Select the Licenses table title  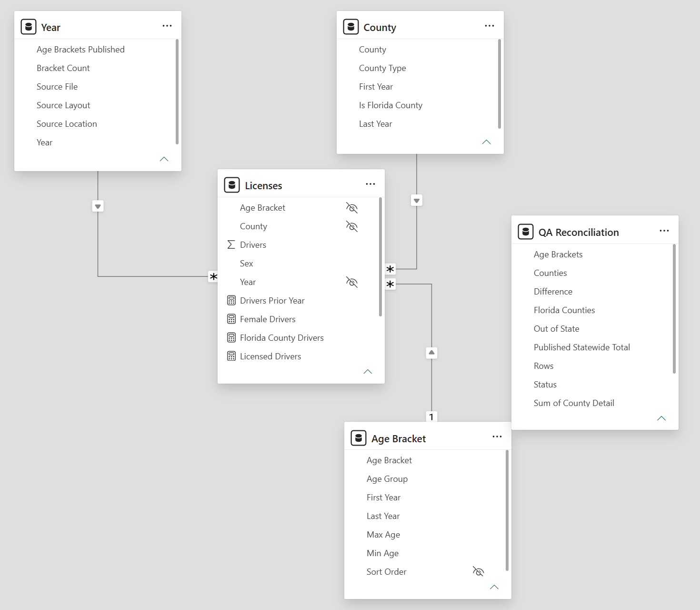[x=263, y=185]
